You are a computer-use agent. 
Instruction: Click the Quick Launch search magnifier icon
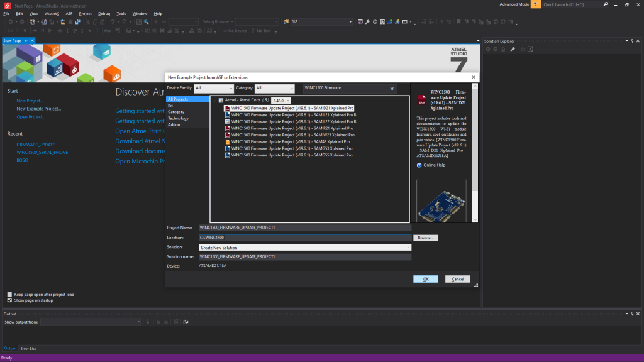(606, 4)
